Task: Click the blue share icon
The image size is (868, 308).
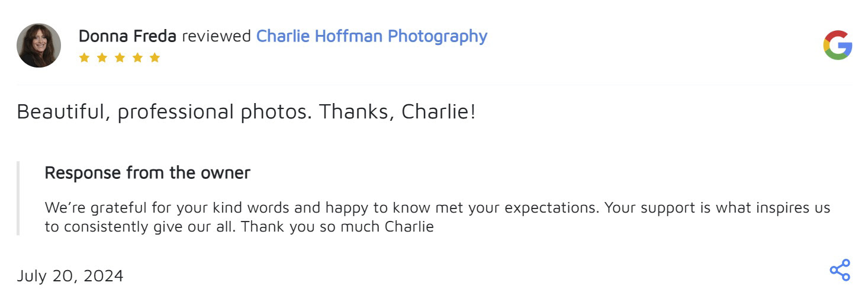Action: pos(840,270)
